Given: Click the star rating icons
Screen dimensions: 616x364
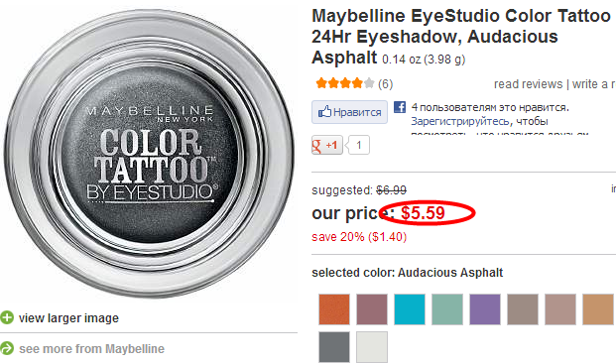Looking at the screenshot, I should (345, 83).
